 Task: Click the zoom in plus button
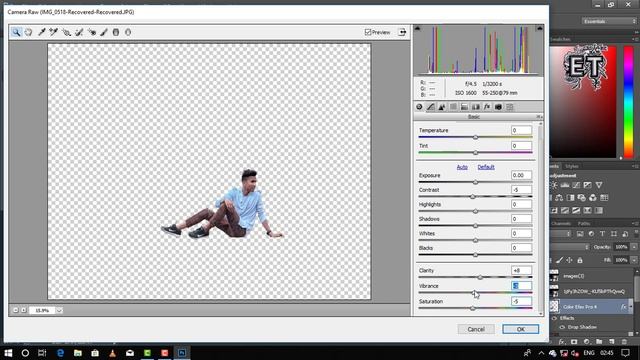23,311
